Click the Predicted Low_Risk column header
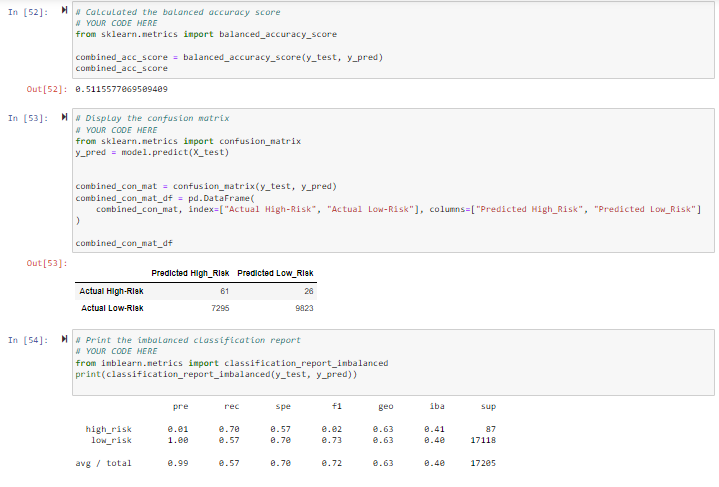 [275, 273]
